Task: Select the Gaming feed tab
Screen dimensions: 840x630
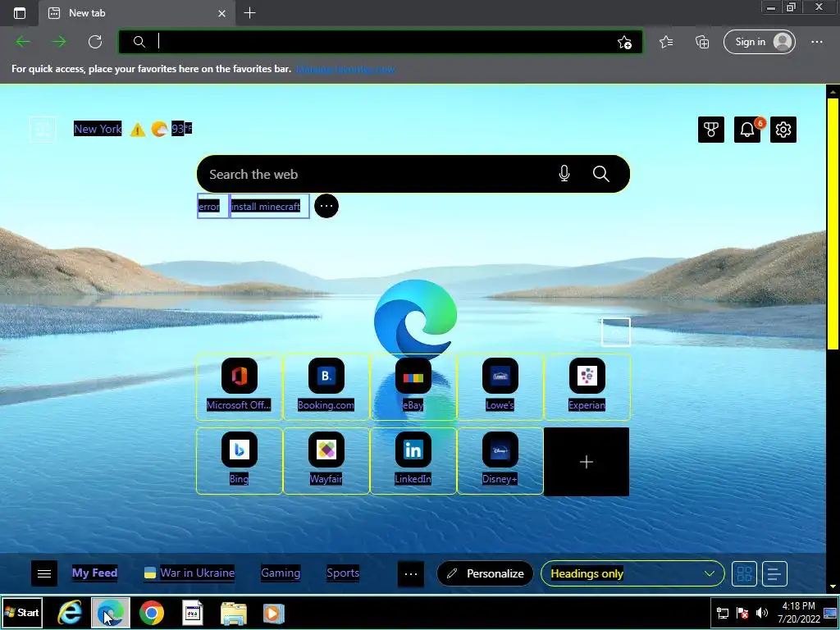Action: pyautogui.click(x=281, y=573)
